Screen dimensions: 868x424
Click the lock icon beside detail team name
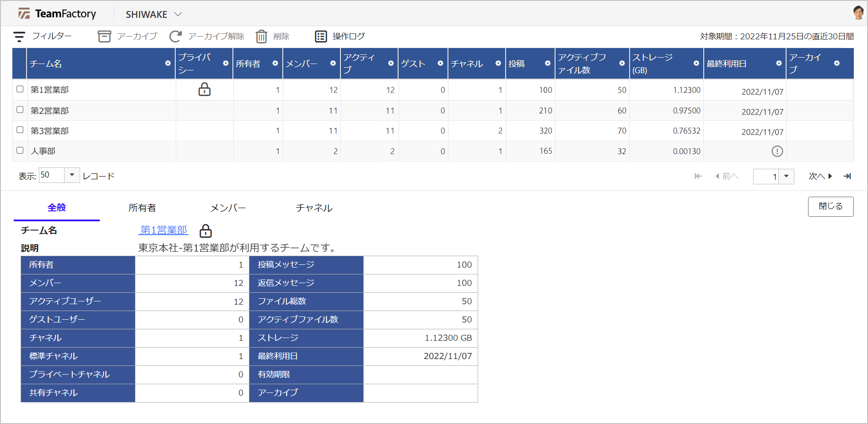click(x=206, y=231)
